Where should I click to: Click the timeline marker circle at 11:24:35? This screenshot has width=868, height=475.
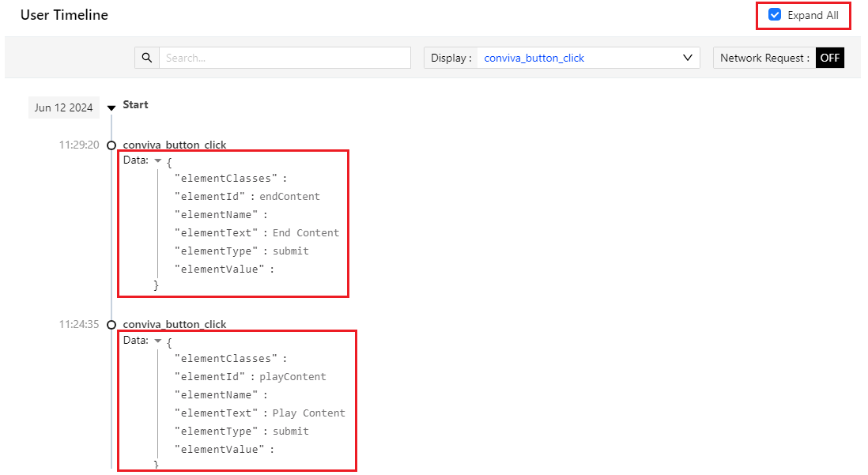tap(111, 325)
